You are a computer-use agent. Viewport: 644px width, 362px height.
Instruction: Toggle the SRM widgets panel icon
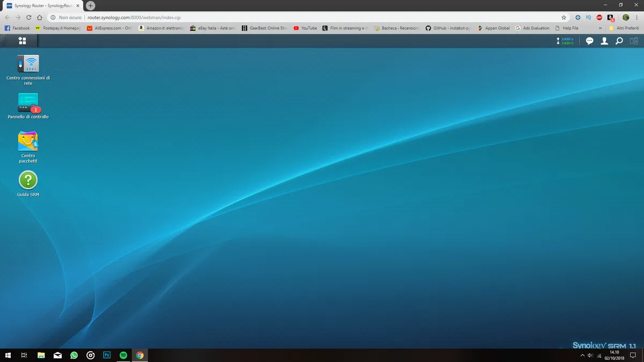pos(634,41)
